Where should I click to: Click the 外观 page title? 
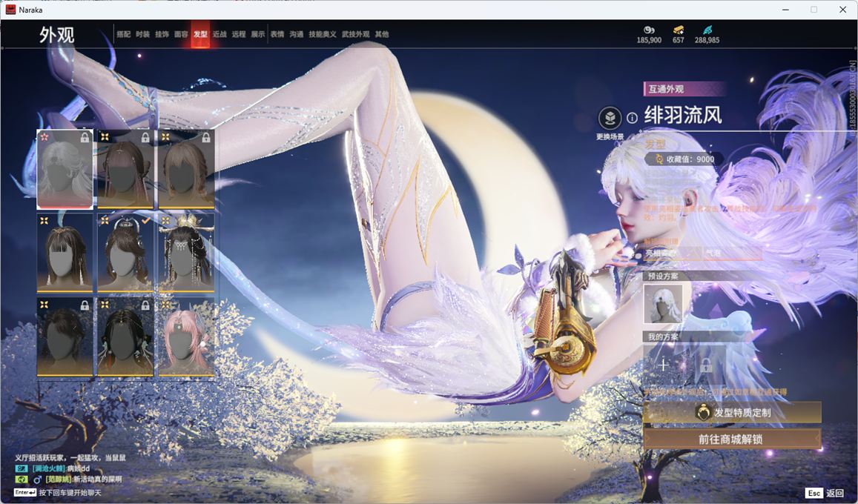(57, 35)
